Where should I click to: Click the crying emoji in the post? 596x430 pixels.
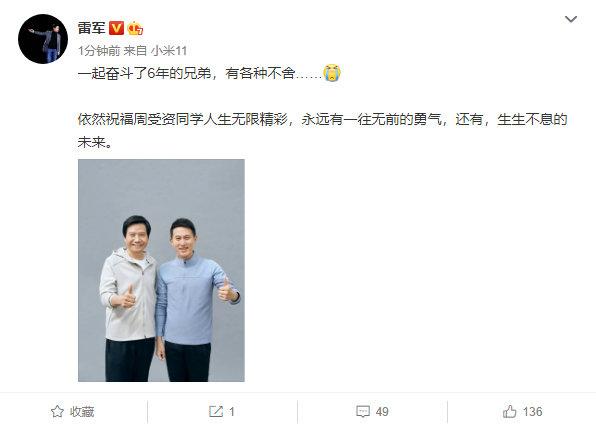[332, 73]
